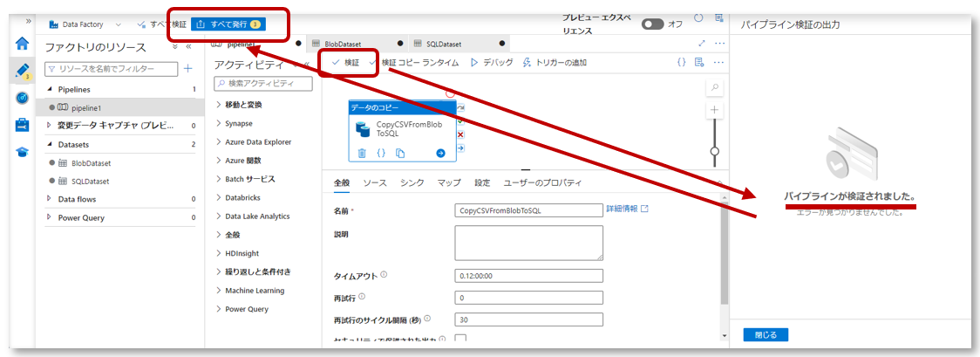
Task: Clone the copy activity with duplicate icon
Action: 400,153
